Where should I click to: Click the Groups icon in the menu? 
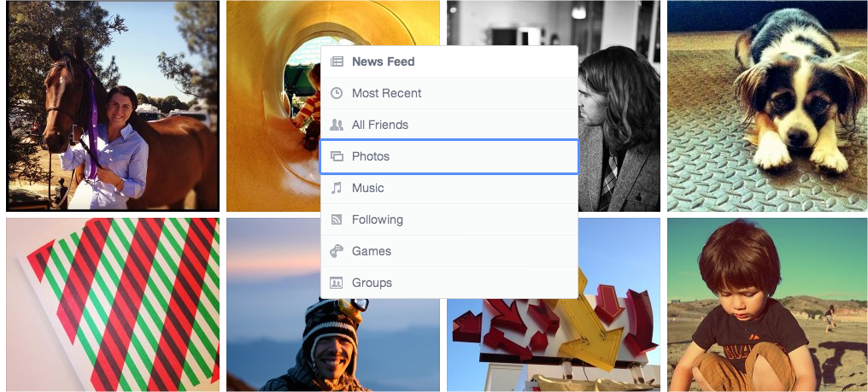(337, 283)
